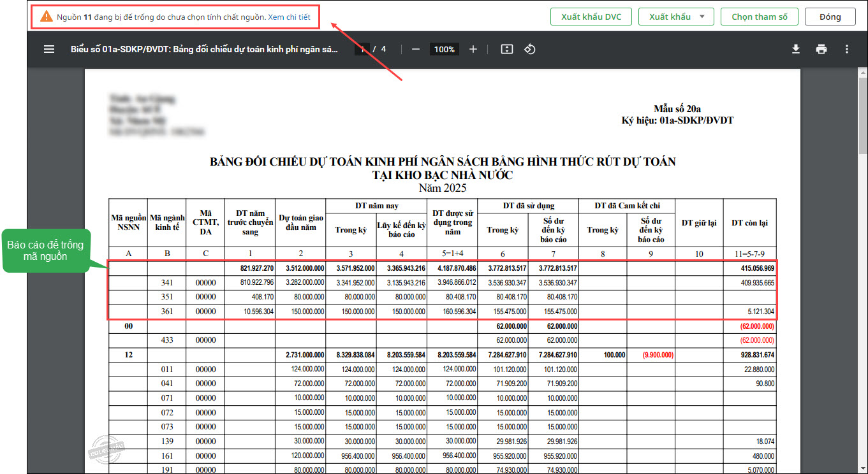The image size is (868, 474).
Task: Open the PDF viewer more actions menu
Action: click(847, 49)
